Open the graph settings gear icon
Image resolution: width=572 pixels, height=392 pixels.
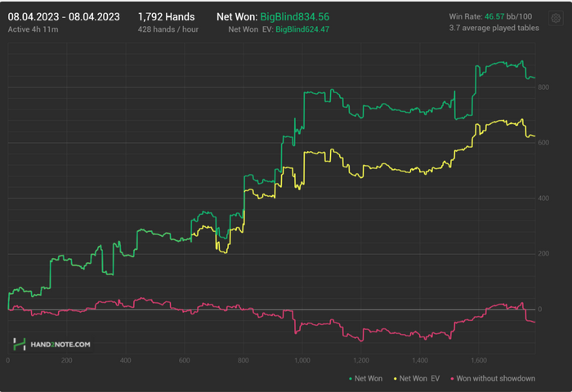[x=556, y=18]
